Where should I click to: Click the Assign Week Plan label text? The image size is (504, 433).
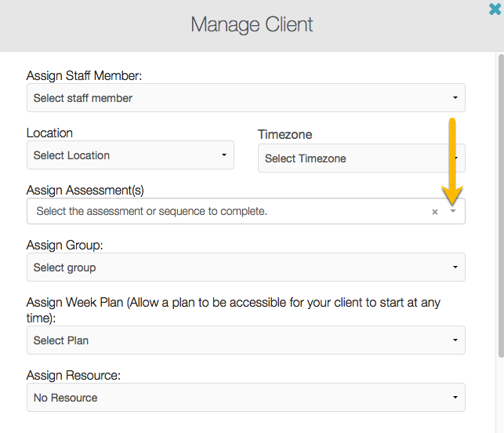point(234,310)
